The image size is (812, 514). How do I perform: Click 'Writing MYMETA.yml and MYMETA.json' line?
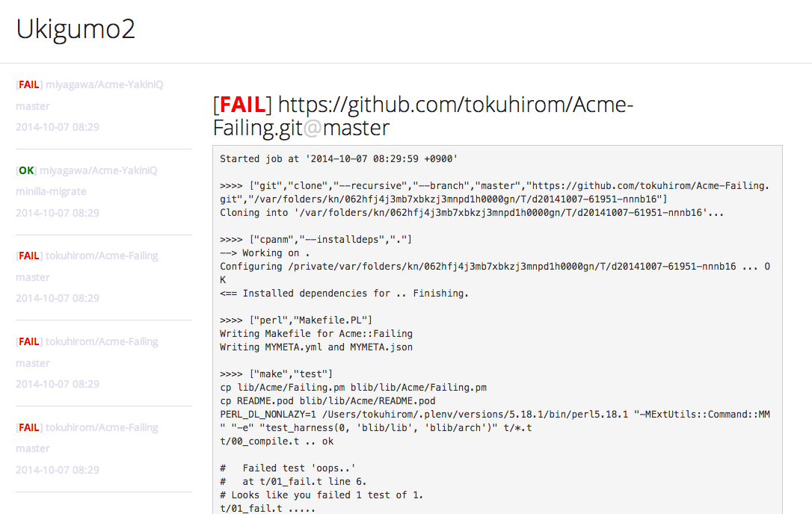coord(316,347)
